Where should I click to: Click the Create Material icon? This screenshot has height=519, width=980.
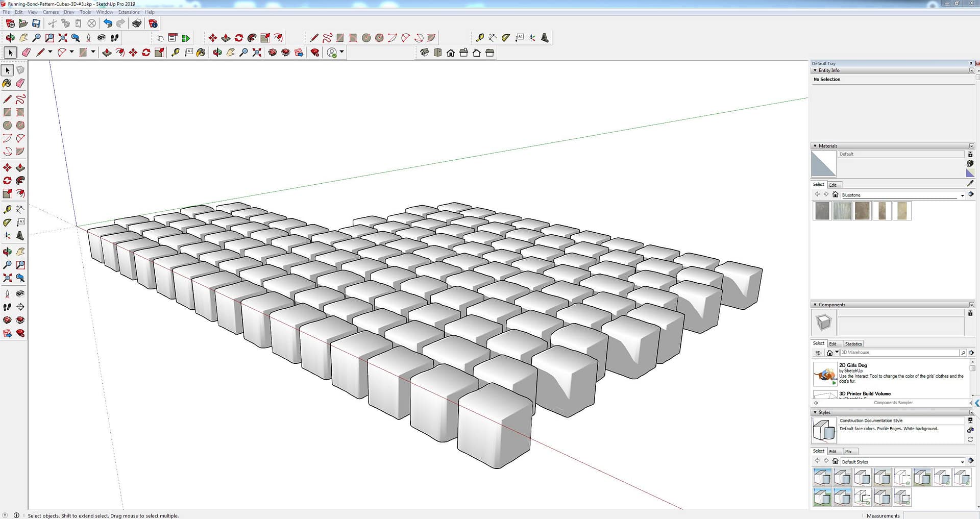point(970,164)
